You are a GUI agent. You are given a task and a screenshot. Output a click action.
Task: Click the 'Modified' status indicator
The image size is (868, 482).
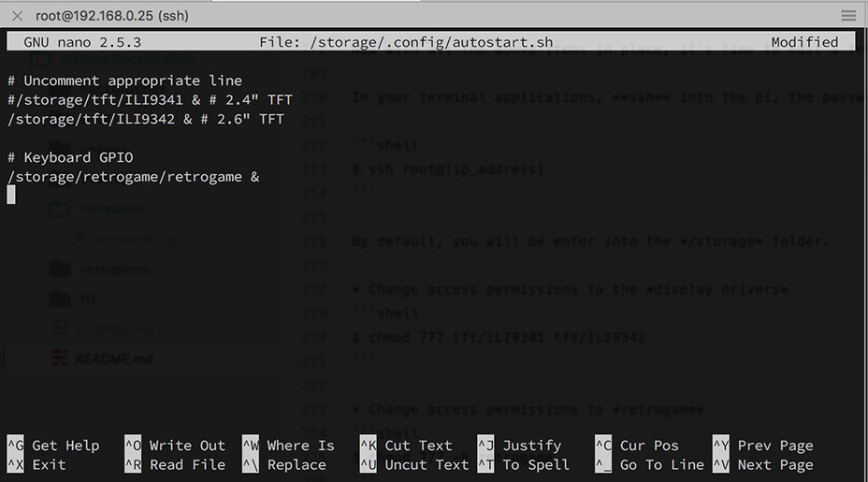[x=804, y=42]
